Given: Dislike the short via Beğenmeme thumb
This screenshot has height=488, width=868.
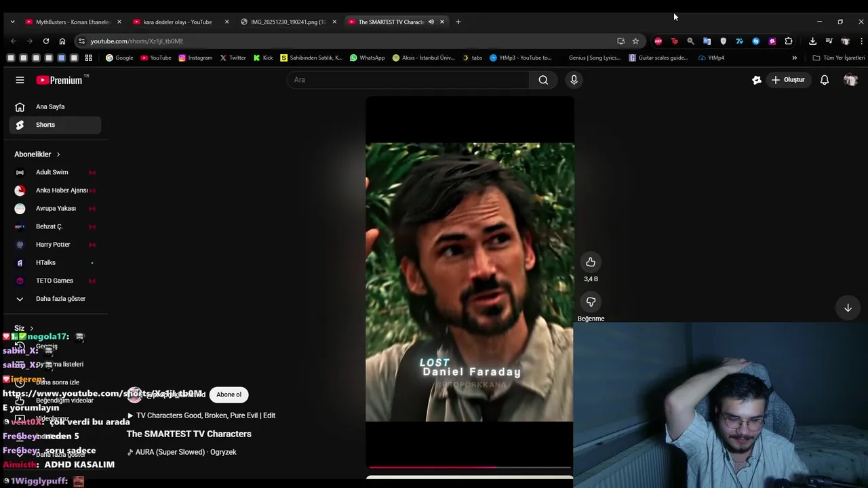Looking at the screenshot, I should (x=591, y=302).
